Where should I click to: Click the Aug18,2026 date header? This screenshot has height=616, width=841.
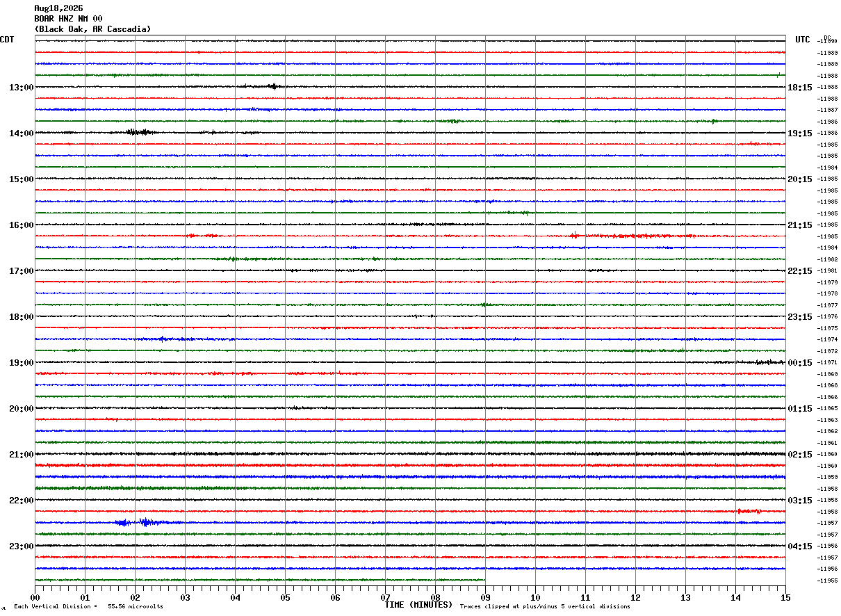click(58, 8)
